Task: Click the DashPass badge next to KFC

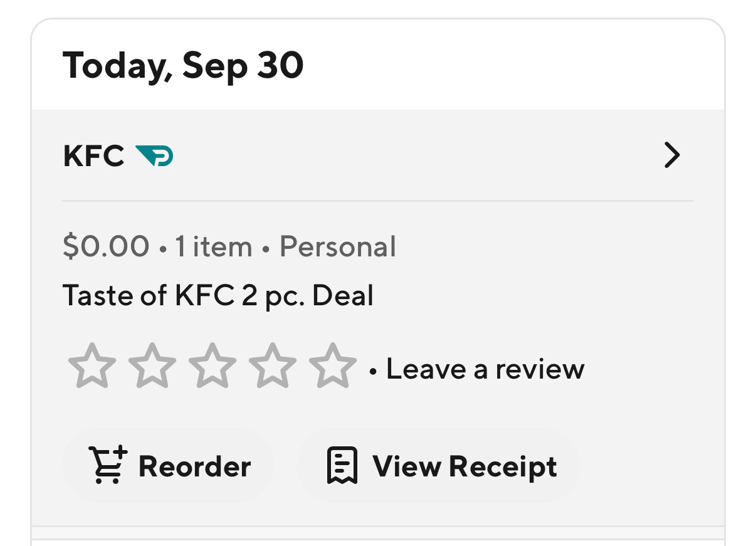Action: (154, 155)
